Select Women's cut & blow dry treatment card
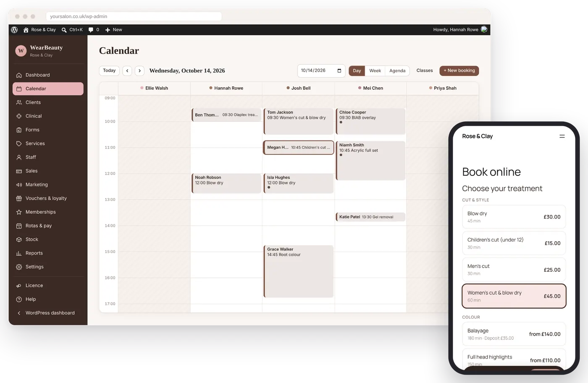 coord(514,296)
